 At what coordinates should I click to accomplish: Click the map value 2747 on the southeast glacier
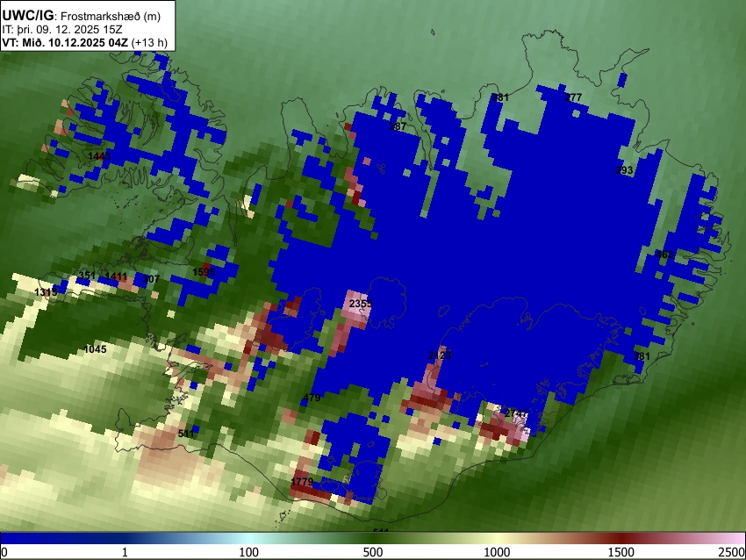pos(516,413)
